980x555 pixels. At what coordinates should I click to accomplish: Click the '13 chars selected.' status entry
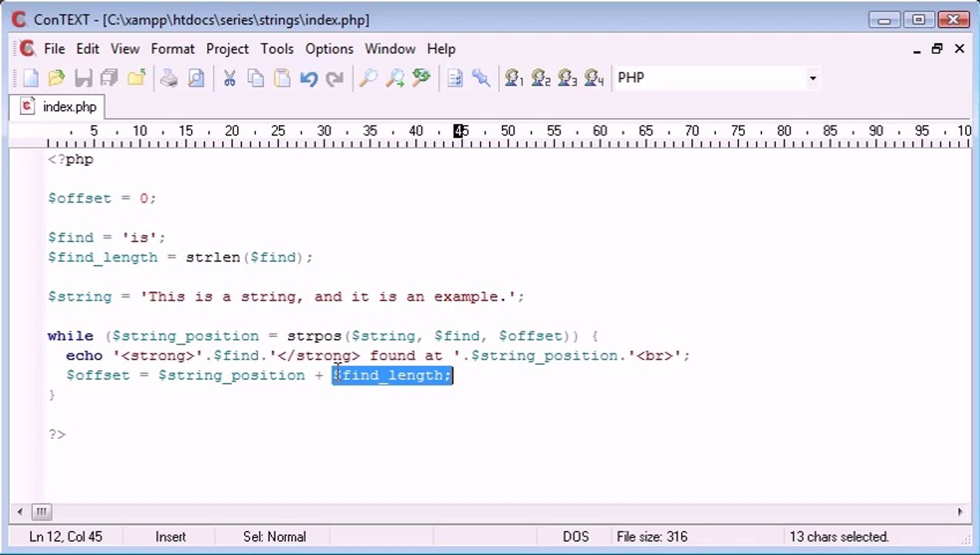pos(839,536)
